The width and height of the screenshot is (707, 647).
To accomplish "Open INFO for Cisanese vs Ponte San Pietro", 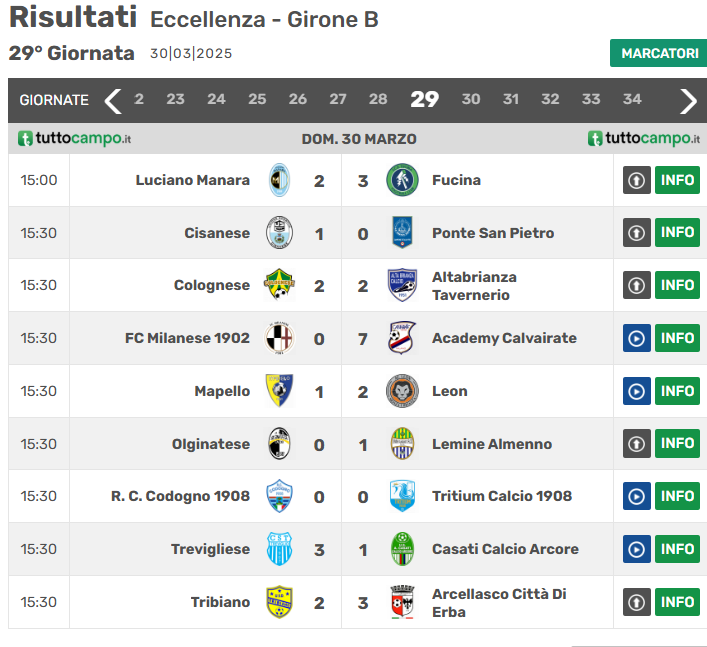I will tap(677, 233).
